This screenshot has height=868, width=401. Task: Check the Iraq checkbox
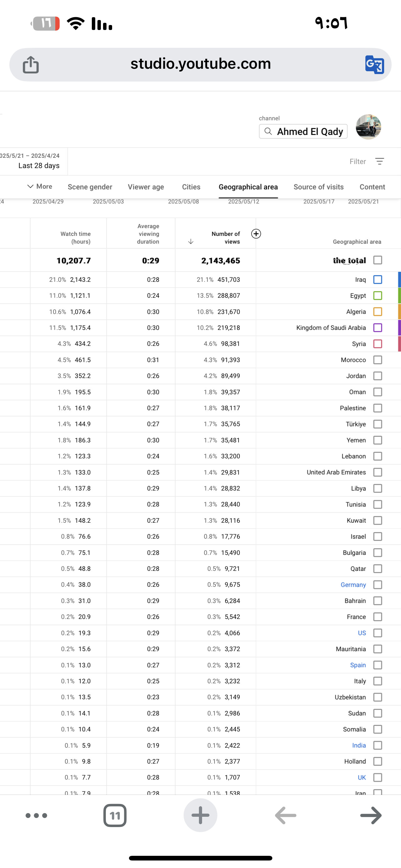coord(378,280)
